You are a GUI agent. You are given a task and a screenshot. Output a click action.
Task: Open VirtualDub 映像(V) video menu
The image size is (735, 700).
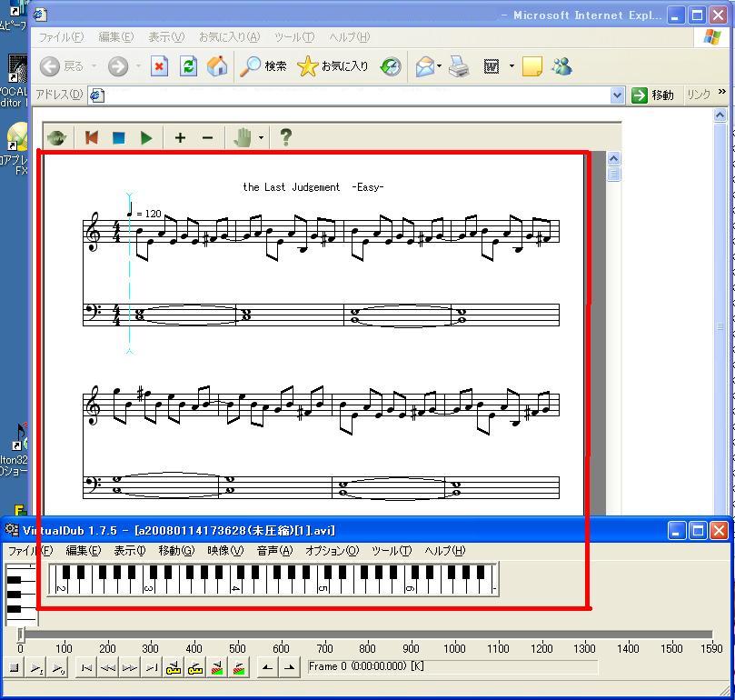[x=224, y=550]
